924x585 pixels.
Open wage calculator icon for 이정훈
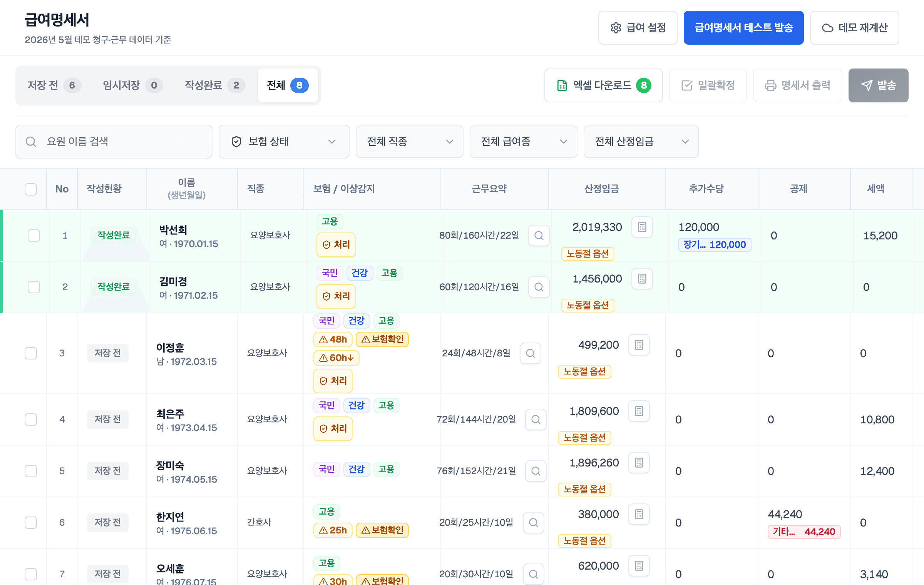639,345
